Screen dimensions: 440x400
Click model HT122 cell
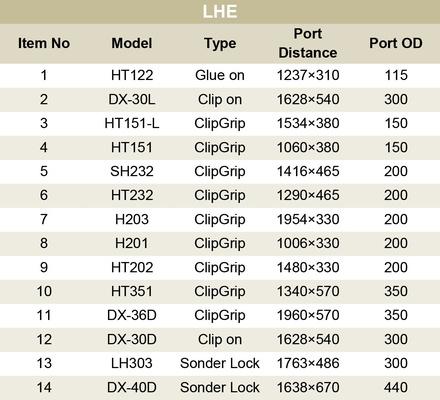pos(132,75)
